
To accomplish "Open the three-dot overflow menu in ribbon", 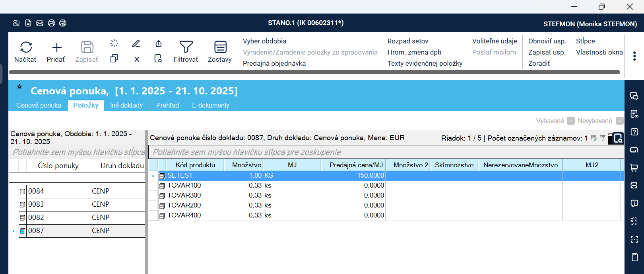I will (634, 57).
